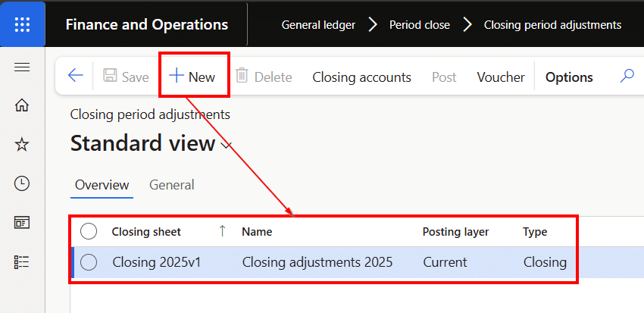The height and width of the screenshot is (313, 644).
Task: Open the Options menu tab
Action: [569, 77]
